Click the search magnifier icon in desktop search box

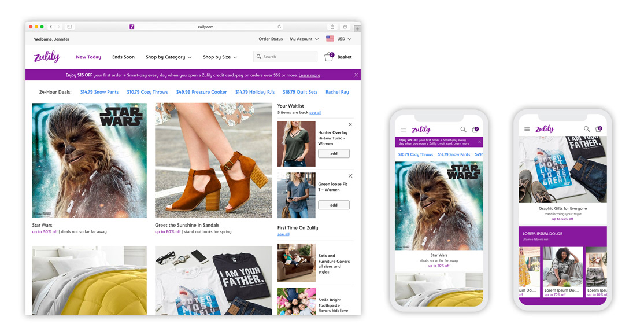pyautogui.click(x=259, y=57)
